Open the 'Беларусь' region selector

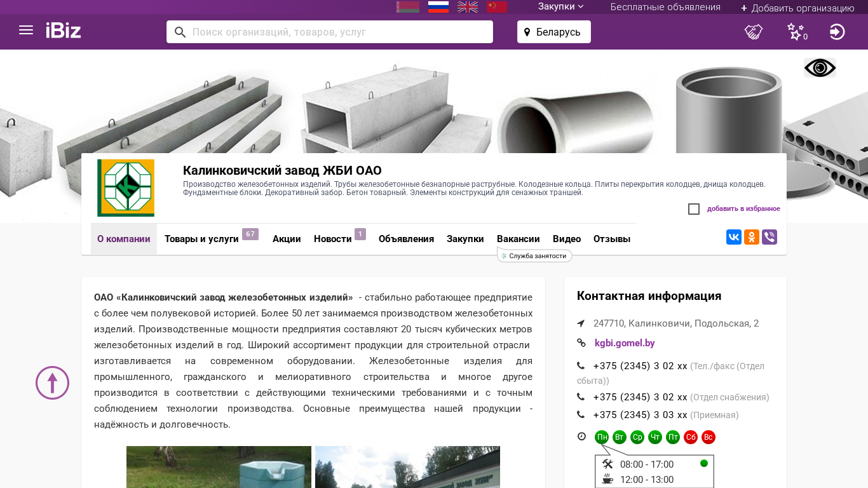coord(553,32)
